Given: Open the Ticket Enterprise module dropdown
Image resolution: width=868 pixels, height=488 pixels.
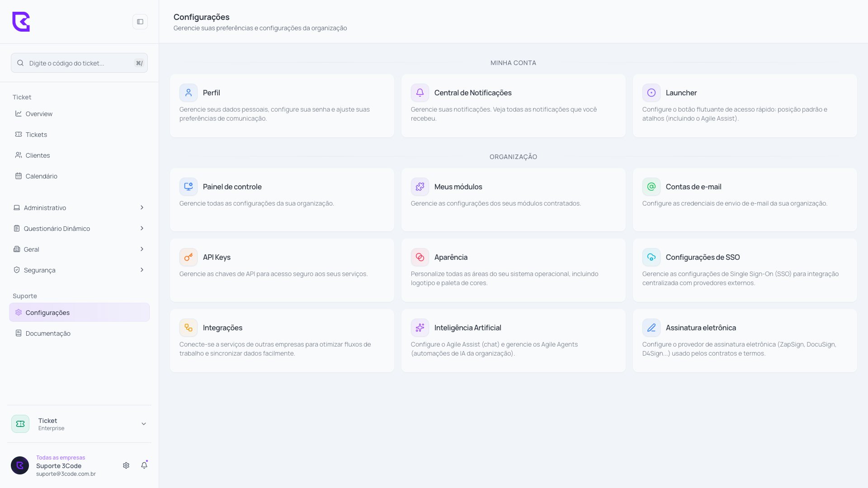Looking at the screenshot, I should click(x=144, y=424).
